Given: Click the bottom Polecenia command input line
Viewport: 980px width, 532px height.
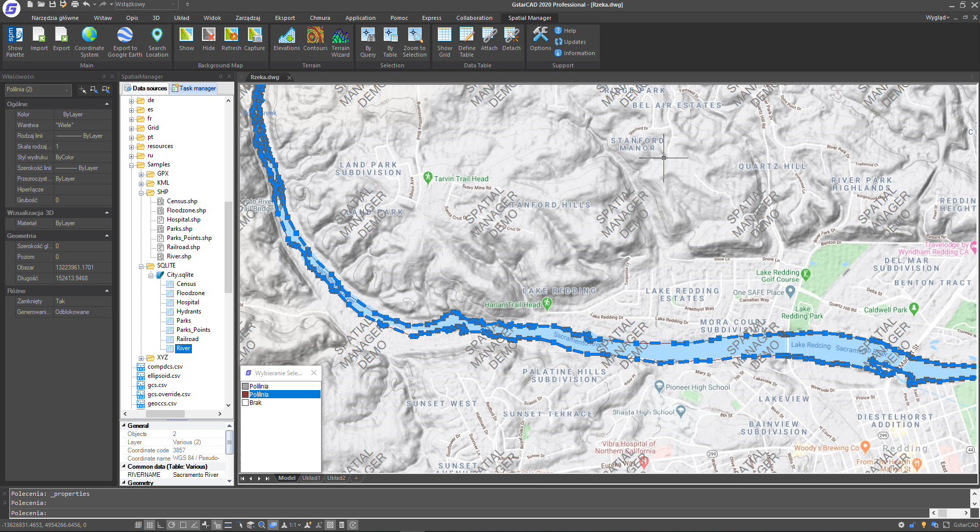Looking at the screenshot, I should tap(469, 513).
